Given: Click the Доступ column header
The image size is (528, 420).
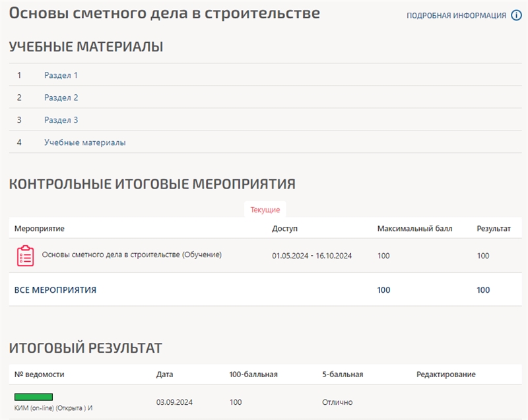Looking at the screenshot, I should 284,229.
